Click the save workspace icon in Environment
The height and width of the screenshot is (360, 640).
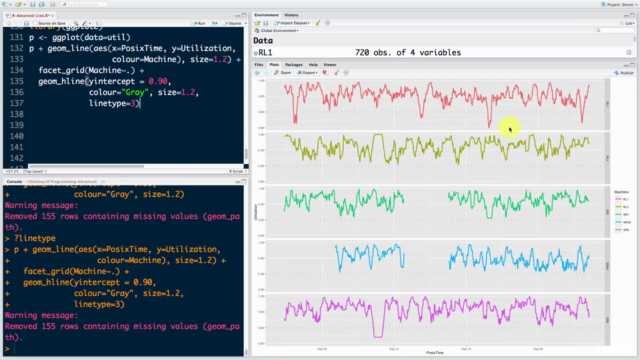266,23
